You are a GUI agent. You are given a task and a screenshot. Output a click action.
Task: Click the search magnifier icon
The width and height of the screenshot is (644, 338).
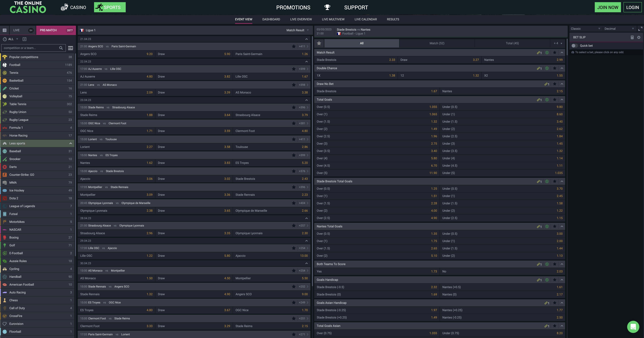click(61, 48)
